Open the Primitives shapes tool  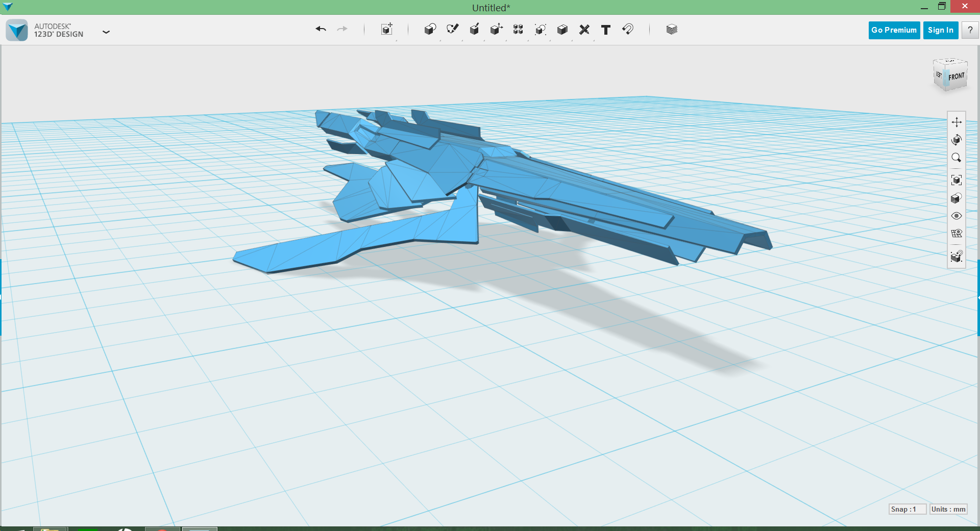tap(430, 29)
